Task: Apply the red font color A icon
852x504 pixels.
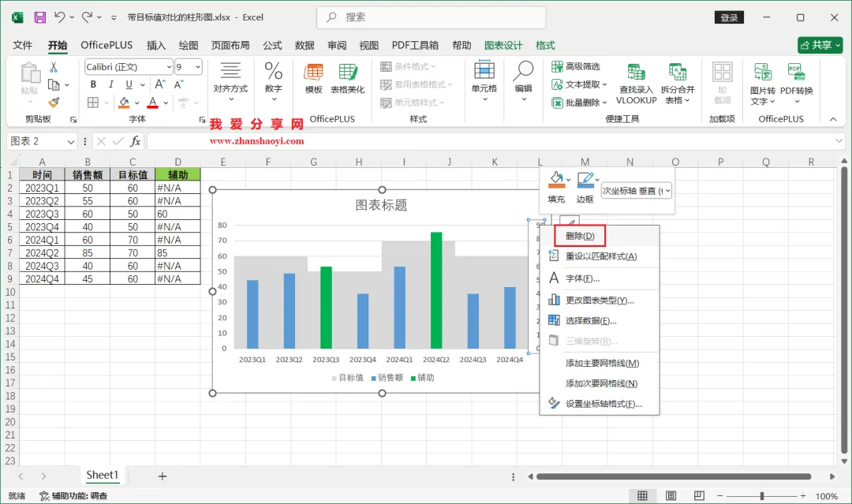Action: [x=153, y=102]
